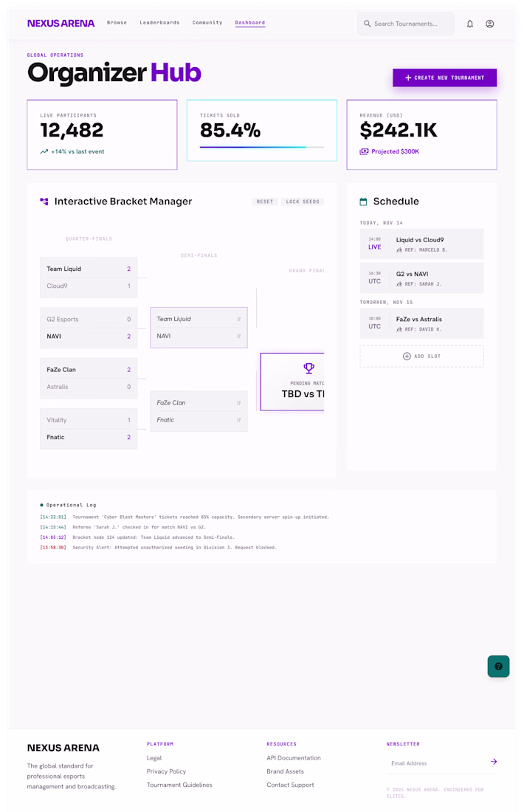Click the 14:05:12 bracket node log entry
Screen dimensions: 524x812
point(137,537)
